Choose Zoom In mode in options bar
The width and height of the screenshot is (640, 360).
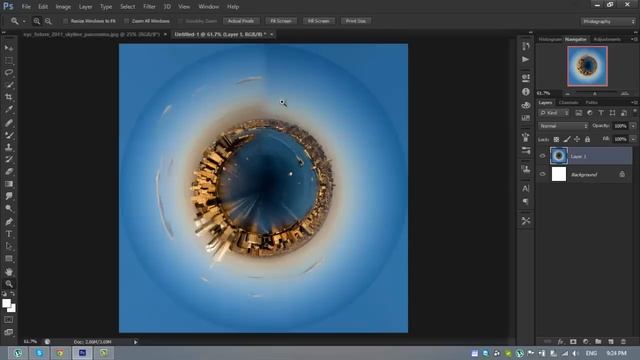37,21
